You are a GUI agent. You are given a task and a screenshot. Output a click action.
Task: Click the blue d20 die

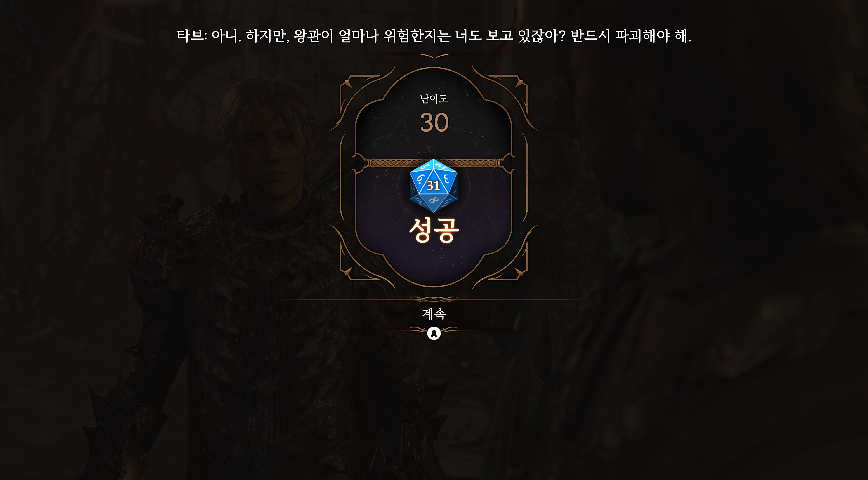pyautogui.click(x=433, y=186)
